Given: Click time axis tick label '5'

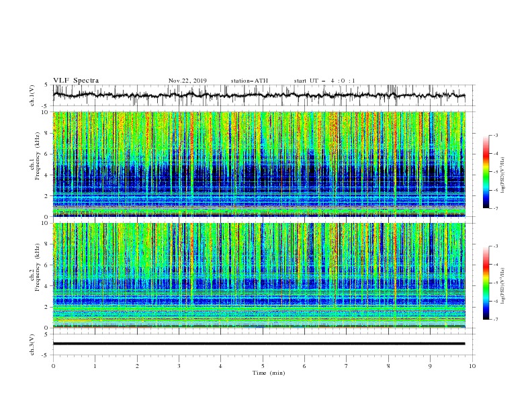Looking at the screenshot, I should tap(263, 366).
